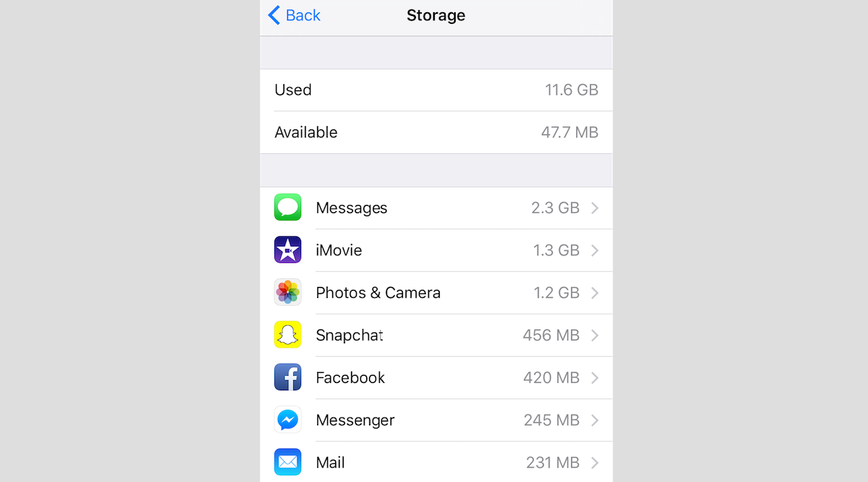Click the blue back arrow icon
Screen dimensions: 868x482
274,15
